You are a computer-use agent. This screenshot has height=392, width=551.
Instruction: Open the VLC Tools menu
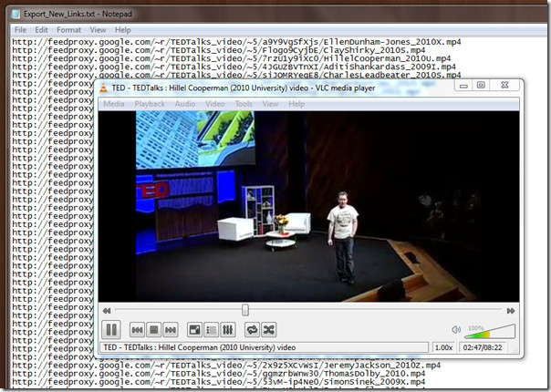244,104
